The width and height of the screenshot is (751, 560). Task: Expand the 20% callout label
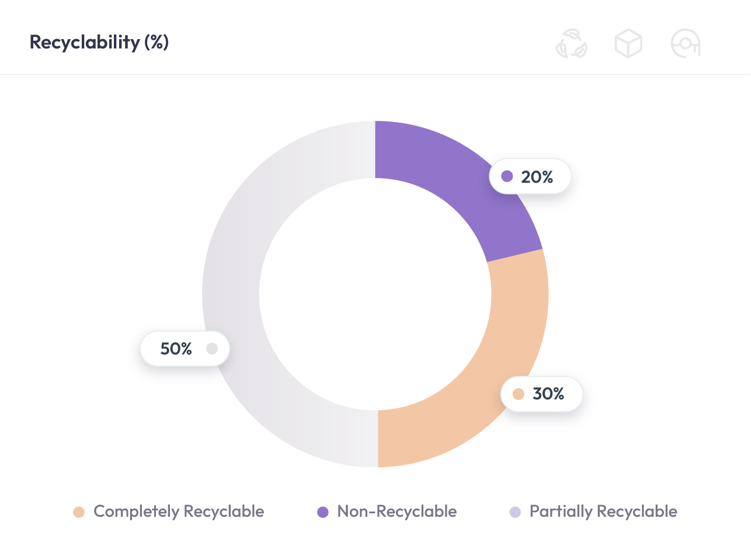[x=530, y=176]
